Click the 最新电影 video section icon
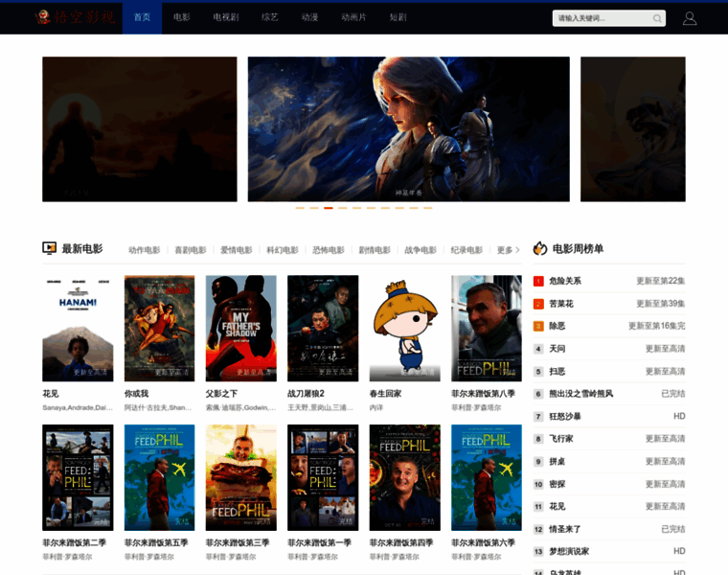The image size is (728, 575). tap(50, 248)
